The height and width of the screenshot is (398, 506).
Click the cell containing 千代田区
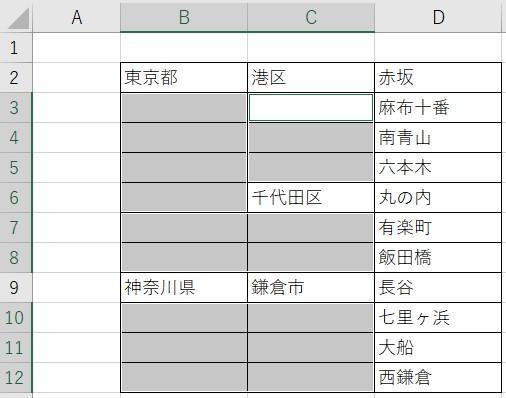point(311,198)
